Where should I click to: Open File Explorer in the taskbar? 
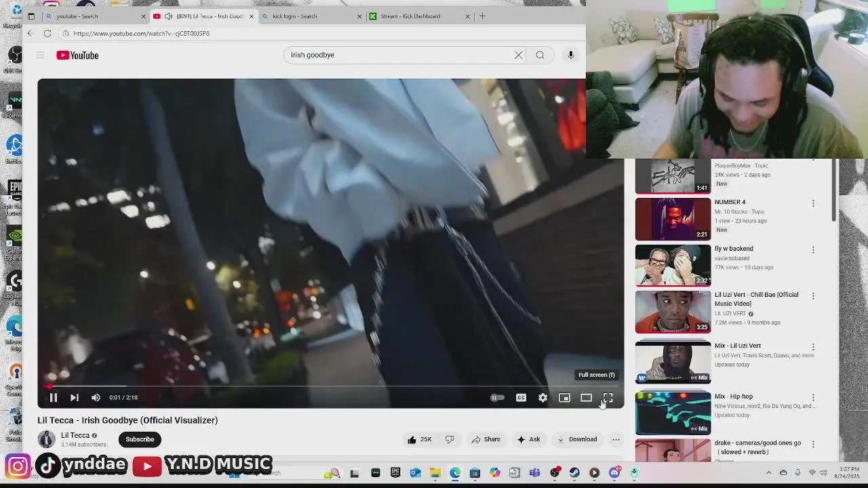tap(435, 473)
